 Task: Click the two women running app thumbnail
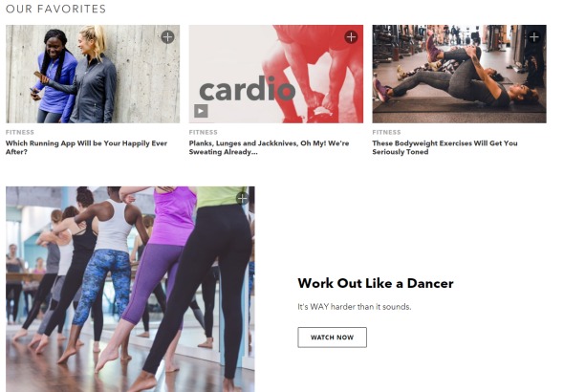tap(93, 74)
